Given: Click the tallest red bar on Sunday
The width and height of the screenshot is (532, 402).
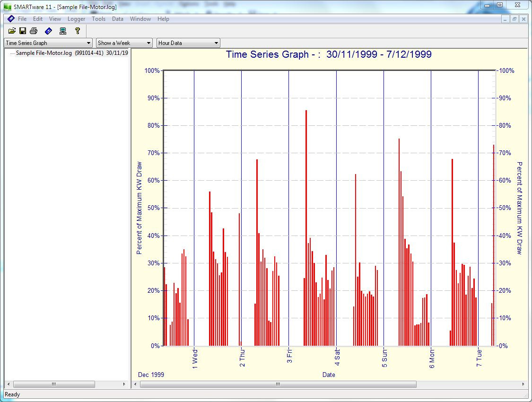Looking at the screenshot, I should (399, 242).
